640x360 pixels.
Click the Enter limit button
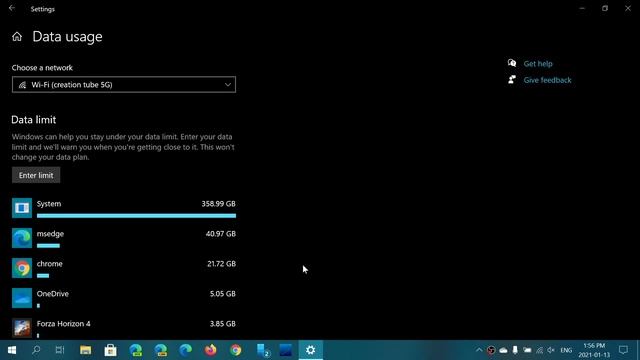point(36,175)
